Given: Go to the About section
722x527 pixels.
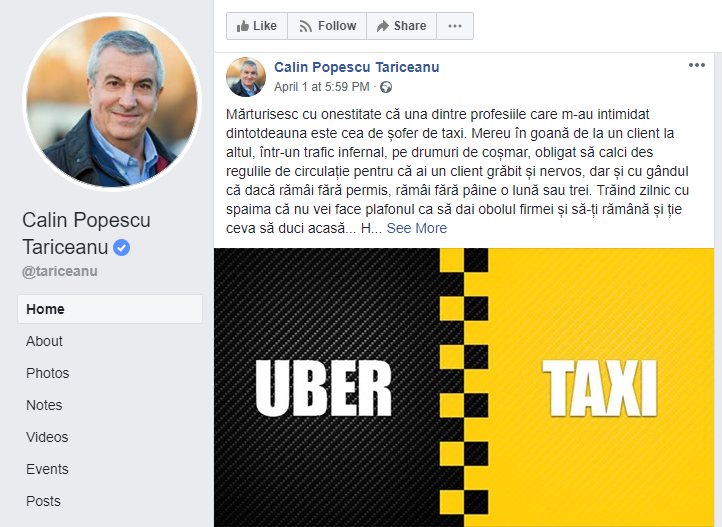Looking at the screenshot, I should click(x=44, y=341).
